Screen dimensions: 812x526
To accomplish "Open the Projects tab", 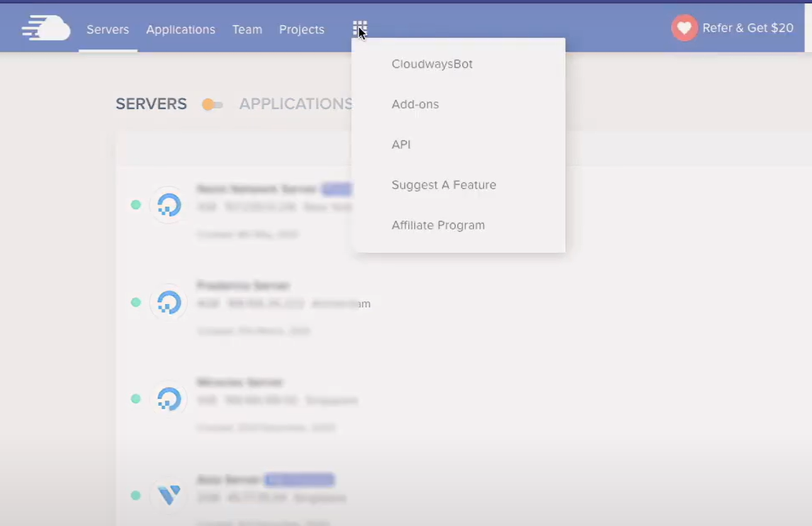I will click(302, 30).
